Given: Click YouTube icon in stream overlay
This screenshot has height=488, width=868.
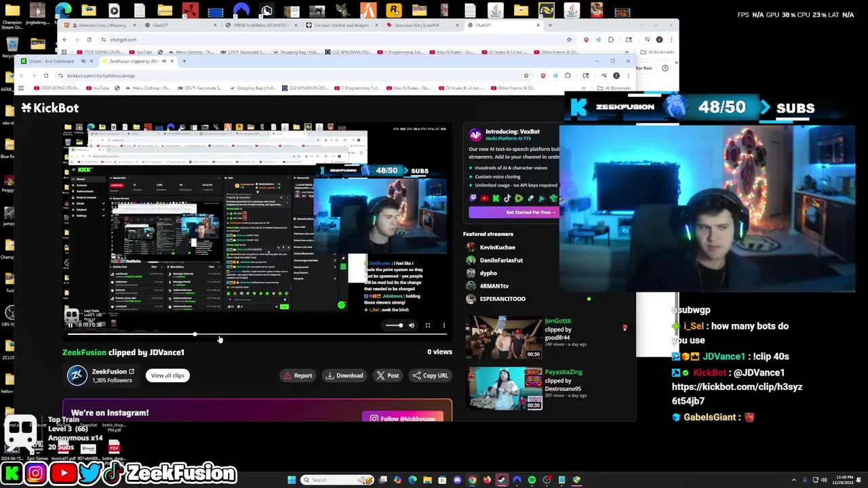Looking at the screenshot, I should pos(63,472).
